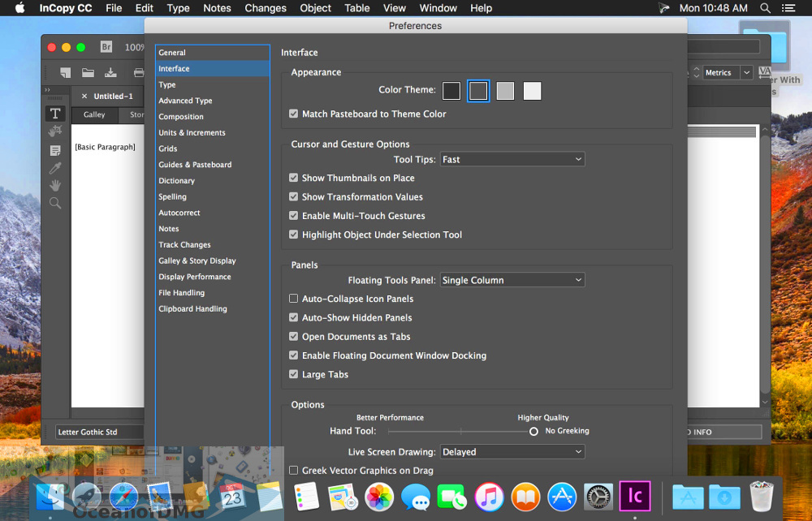Enable Auto-Collapse Icon Panels
The width and height of the screenshot is (812, 521).
tap(293, 299)
